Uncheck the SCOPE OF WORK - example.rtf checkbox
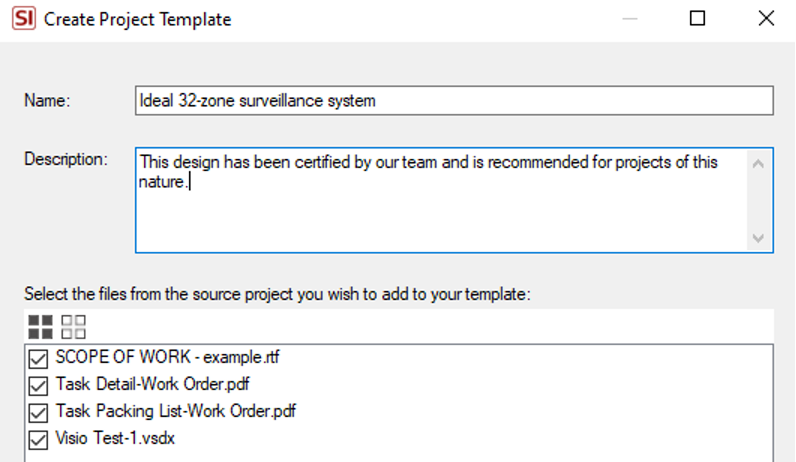 38,358
